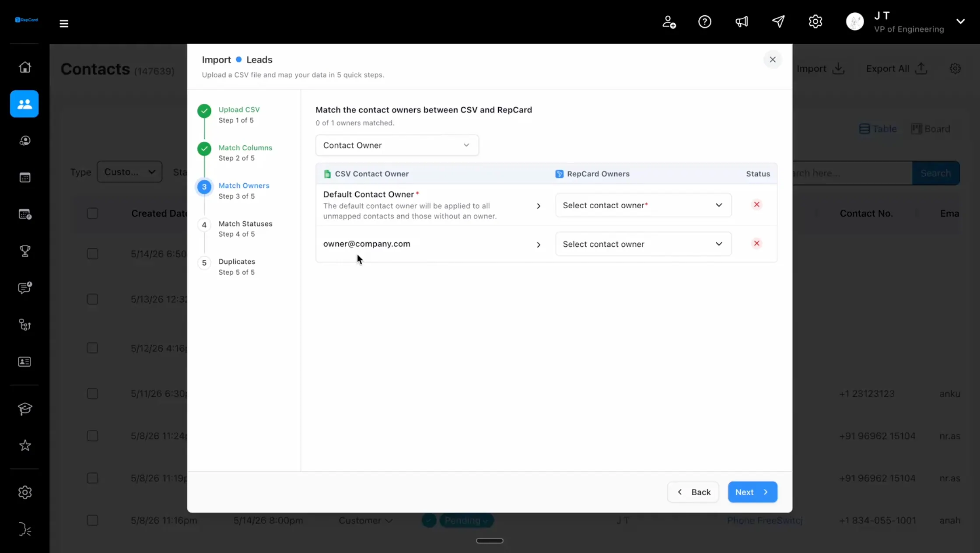Open the announcements megaphone icon
The height and width of the screenshot is (553, 980).
click(x=742, y=22)
